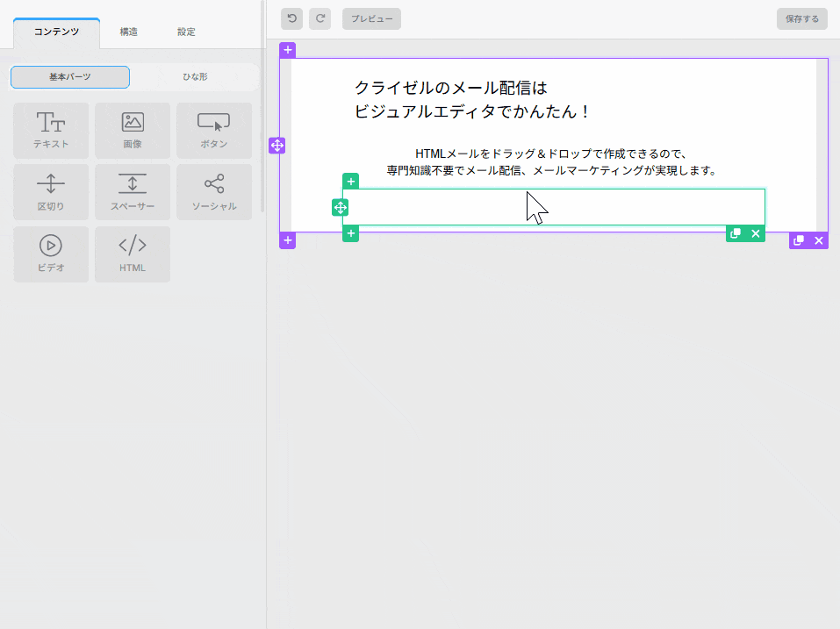
Task: Click the 保存する save button
Action: pyautogui.click(x=802, y=18)
